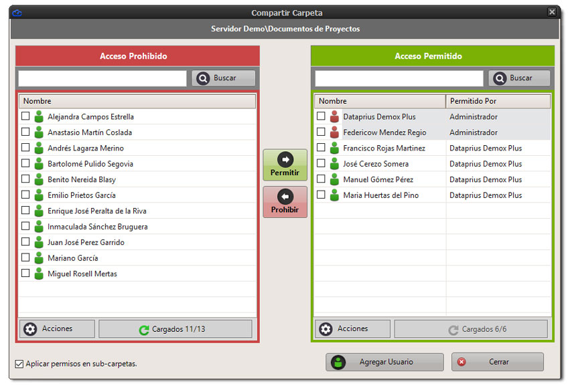Click green user icon of Inmaculada Sánchez Bruguera
The image size is (576, 392).
(x=39, y=227)
